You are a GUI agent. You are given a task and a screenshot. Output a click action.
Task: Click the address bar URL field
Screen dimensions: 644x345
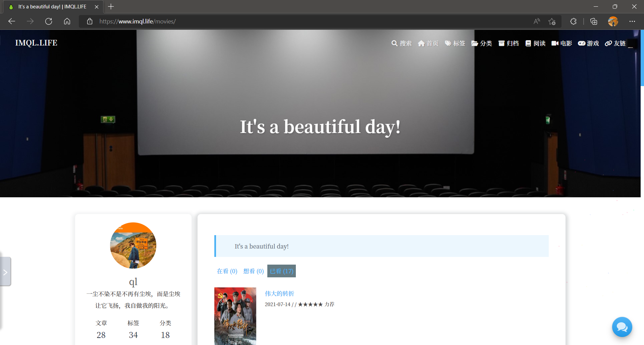302,21
